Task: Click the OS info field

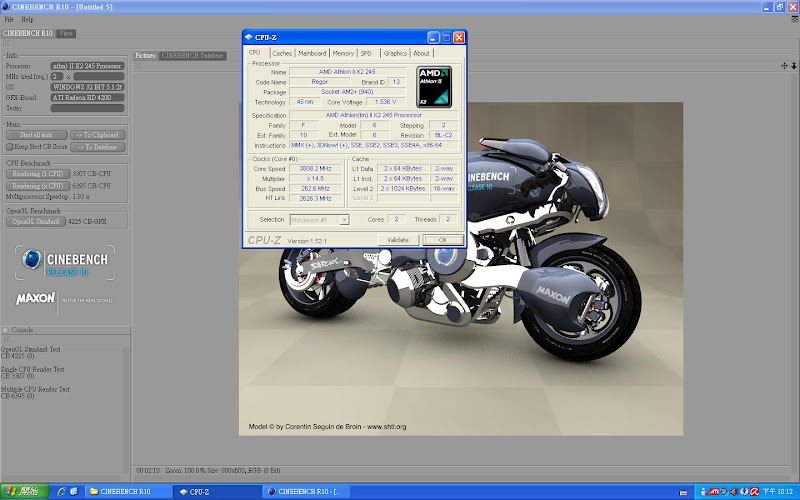Action: click(x=87, y=87)
